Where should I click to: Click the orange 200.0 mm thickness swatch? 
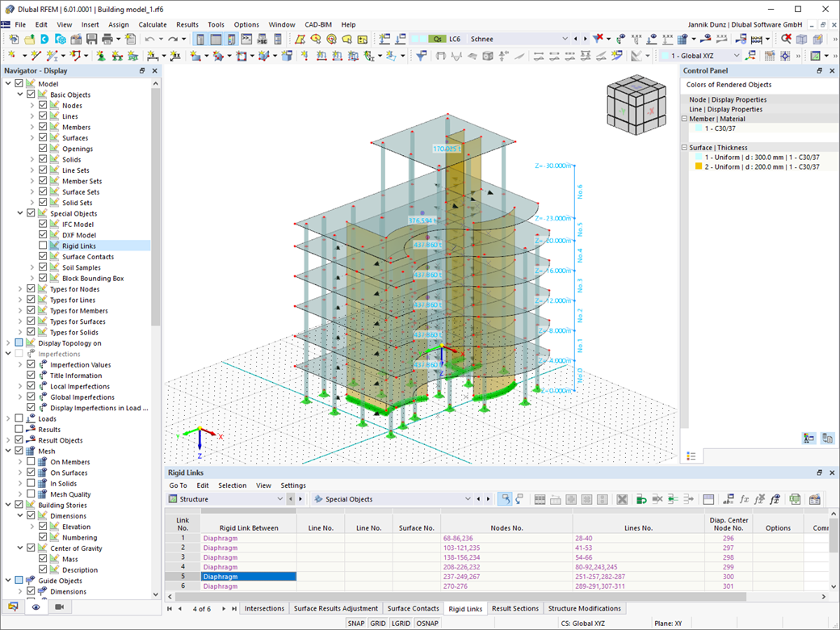699,166
